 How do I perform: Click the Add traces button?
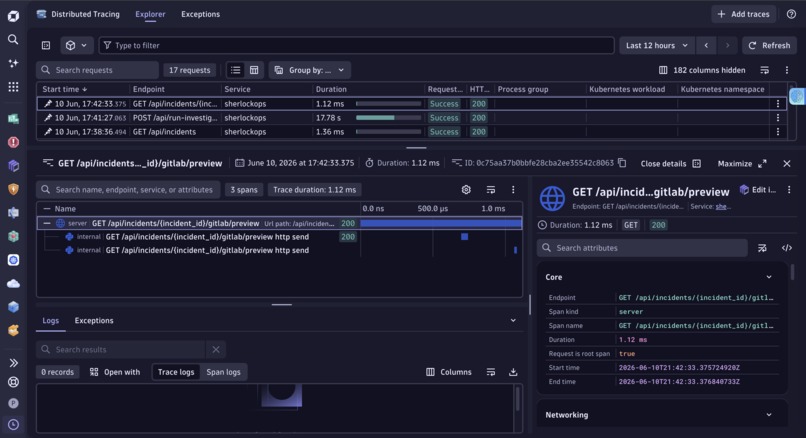(x=744, y=14)
